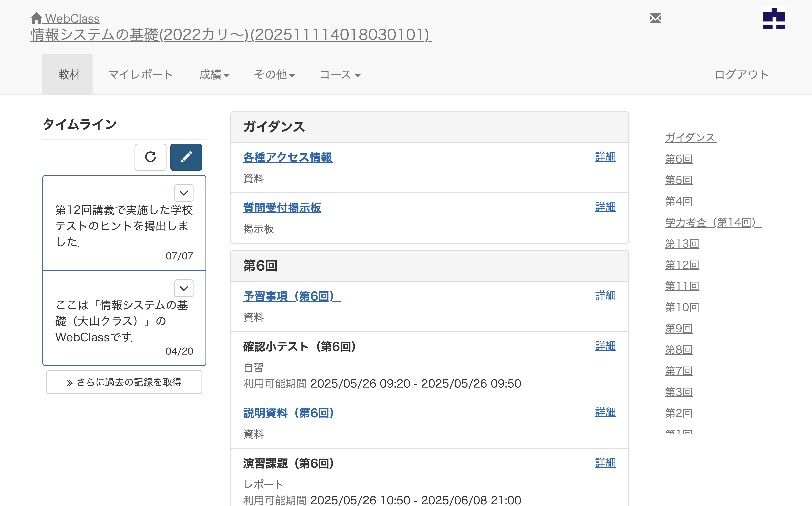The image size is (812, 506).
Task: Open the その他 dropdown menu
Action: (274, 75)
